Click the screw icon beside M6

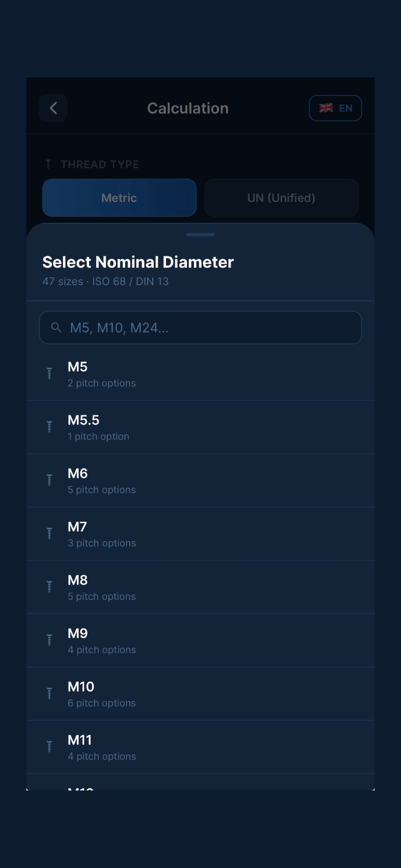pyautogui.click(x=49, y=480)
